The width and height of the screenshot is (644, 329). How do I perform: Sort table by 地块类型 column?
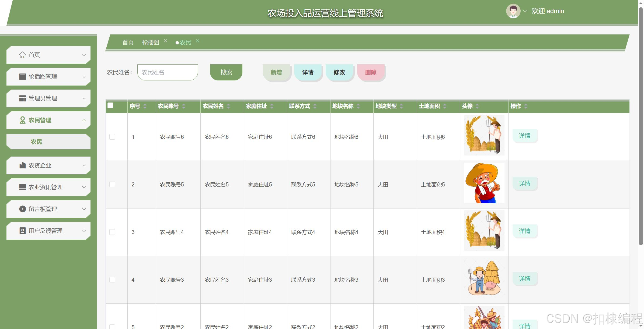(x=401, y=106)
